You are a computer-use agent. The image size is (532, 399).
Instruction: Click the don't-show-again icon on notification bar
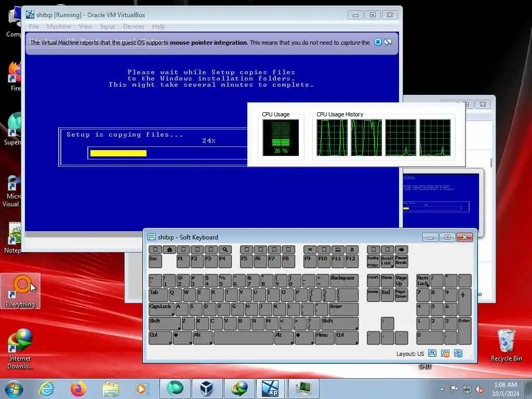point(388,42)
